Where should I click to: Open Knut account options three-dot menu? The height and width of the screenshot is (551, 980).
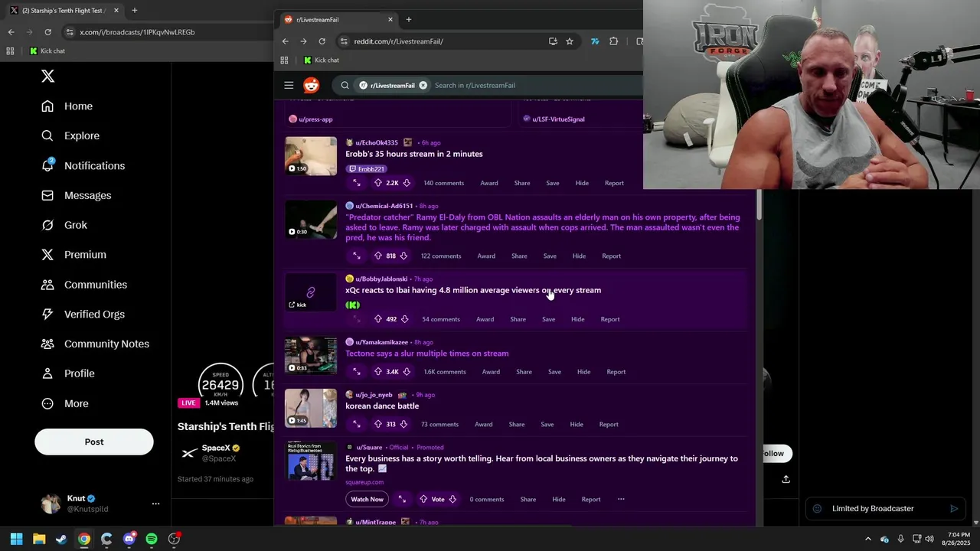pyautogui.click(x=155, y=504)
